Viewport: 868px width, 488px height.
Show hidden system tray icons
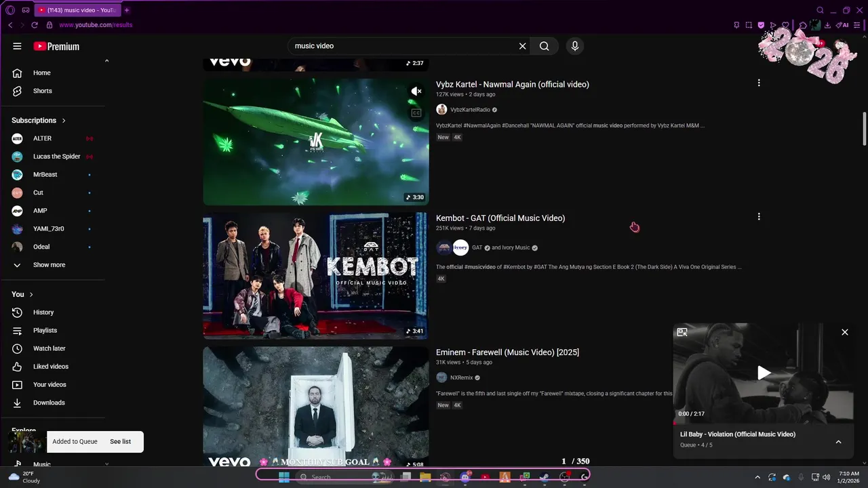[x=757, y=477]
